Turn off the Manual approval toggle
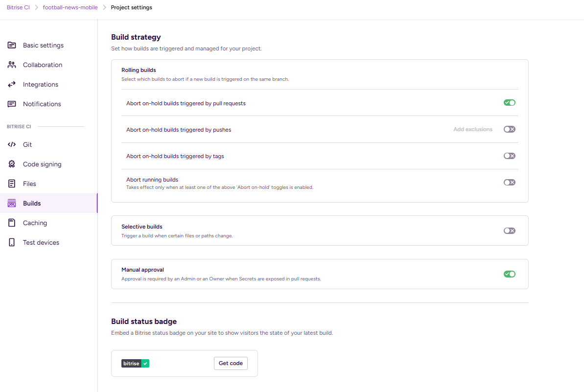This screenshot has height=392, width=584. click(509, 274)
